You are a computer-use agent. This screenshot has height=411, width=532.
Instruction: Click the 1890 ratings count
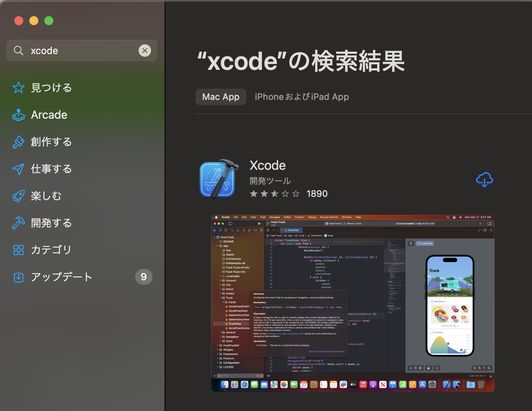[317, 194]
